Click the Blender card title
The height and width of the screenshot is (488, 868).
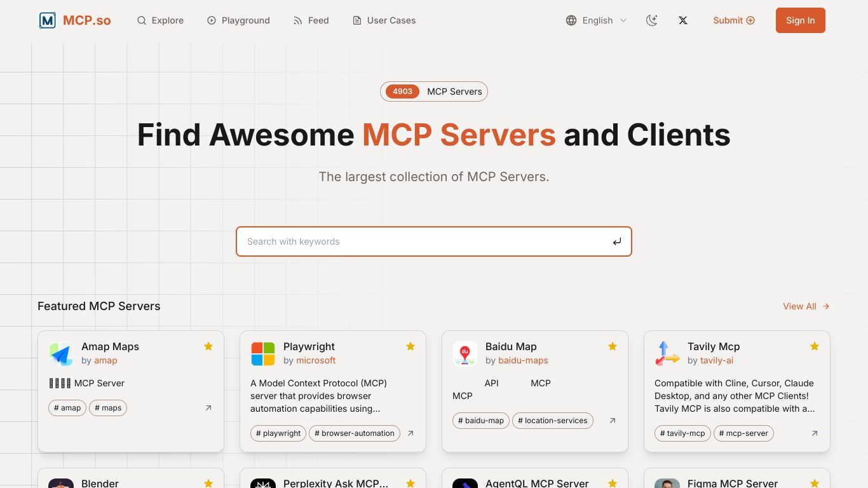point(100,483)
